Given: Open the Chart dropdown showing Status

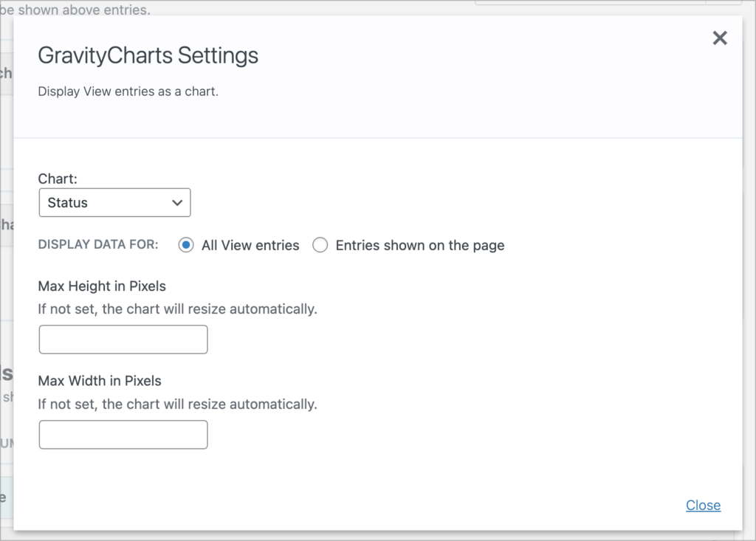Looking at the screenshot, I should [114, 202].
